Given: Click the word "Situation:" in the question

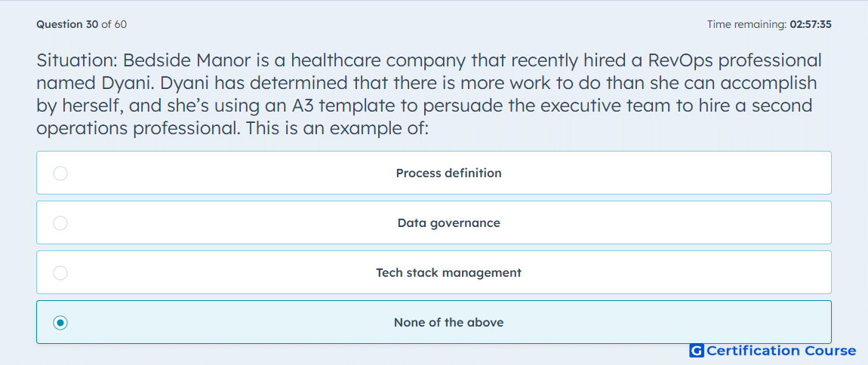Looking at the screenshot, I should click(x=76, y=61).
